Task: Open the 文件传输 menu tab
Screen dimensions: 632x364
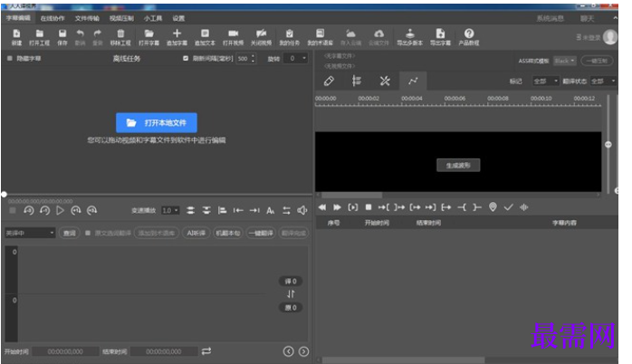Action: coord(87,18)
